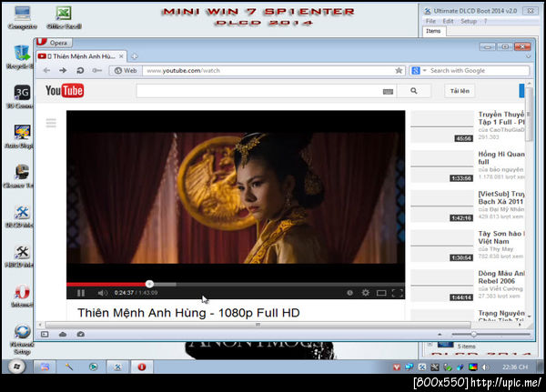
Task: Focus the Search with Google field
Action: pos(479,70)
